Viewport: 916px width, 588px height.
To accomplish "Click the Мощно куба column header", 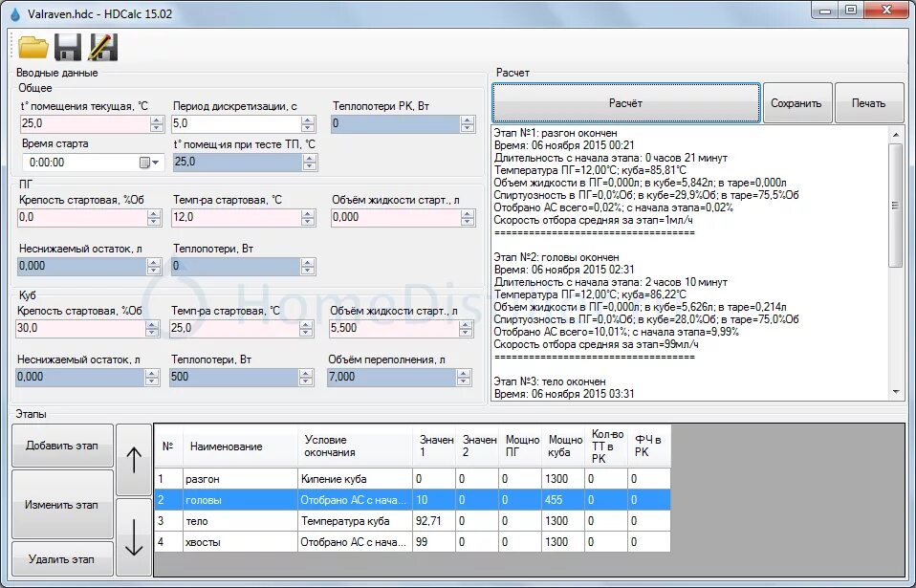I will click(x=563, y=446).
